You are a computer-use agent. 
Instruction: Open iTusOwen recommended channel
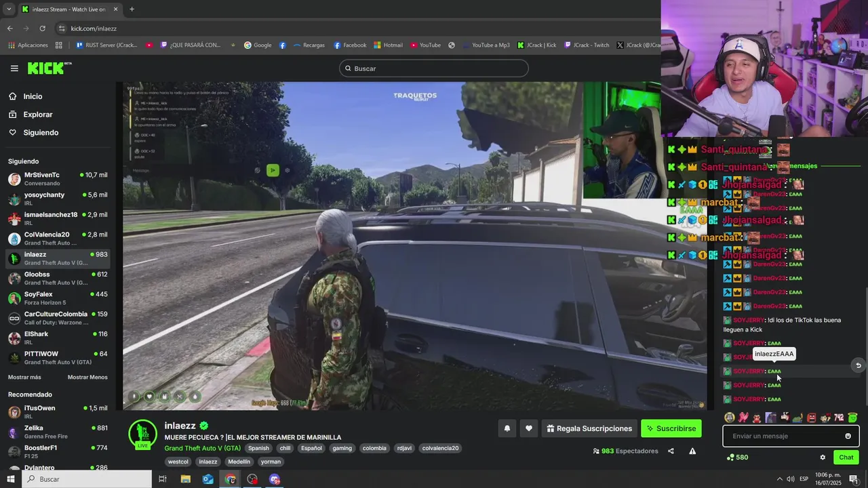point(58,412)
